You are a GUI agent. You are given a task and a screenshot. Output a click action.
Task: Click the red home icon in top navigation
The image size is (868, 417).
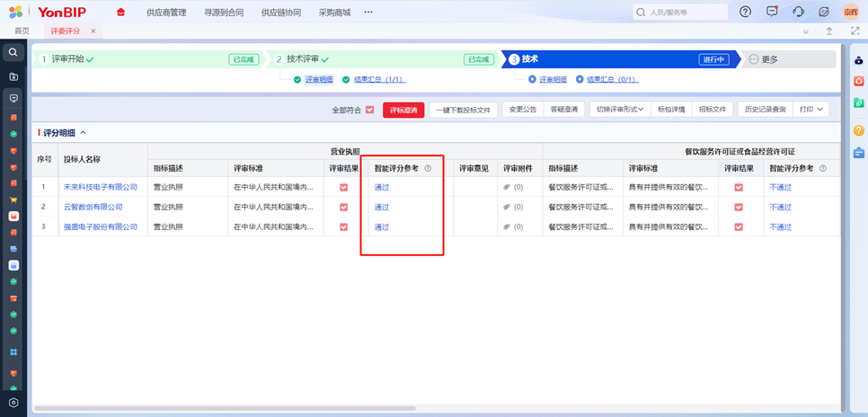pyautogui.click(x=120, y=13)
